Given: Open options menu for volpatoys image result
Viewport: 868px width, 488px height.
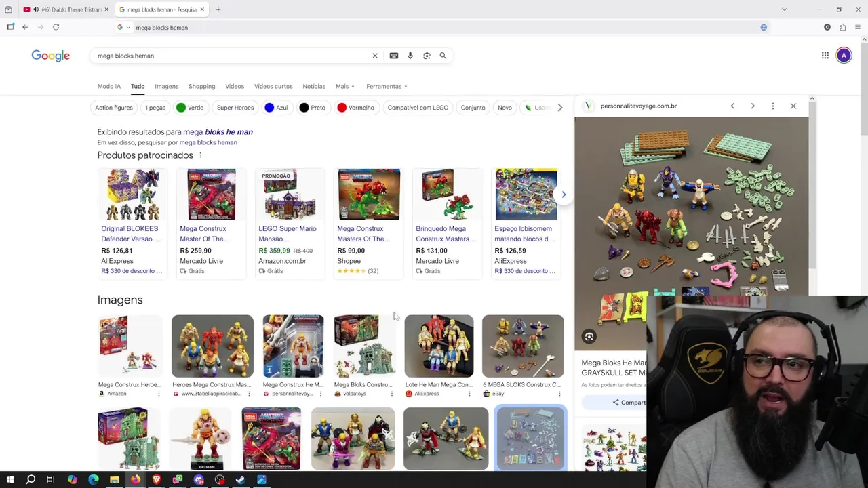Looking at the screenshot, I should (x=391, y=394).
